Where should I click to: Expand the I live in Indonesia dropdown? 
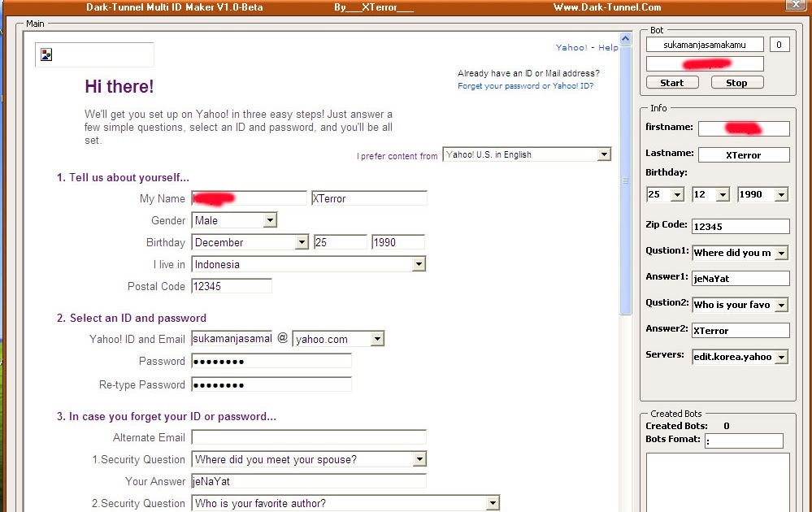pos(309,265)
